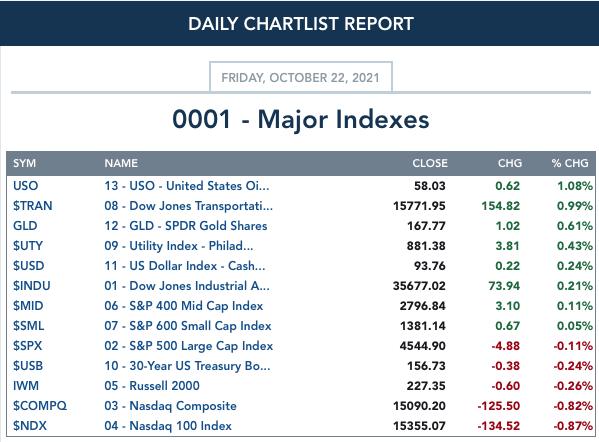Image resolution: width=599 pixels, height=442 pixels.
Task: Open S&P 600 Small Cap Index link
Action: (188, 326)
